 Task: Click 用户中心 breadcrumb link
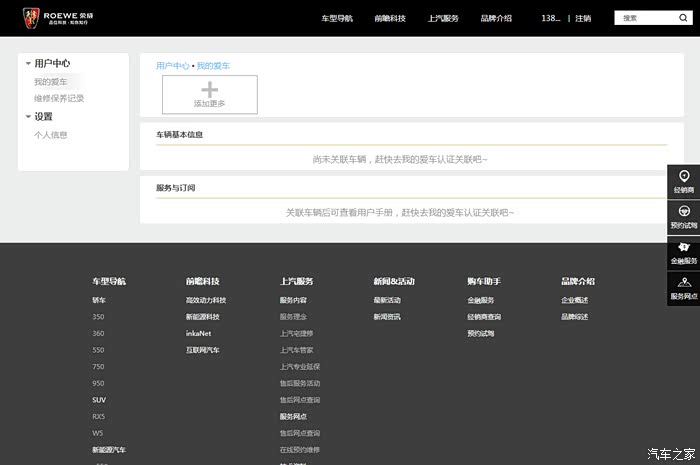pos(172,65)
